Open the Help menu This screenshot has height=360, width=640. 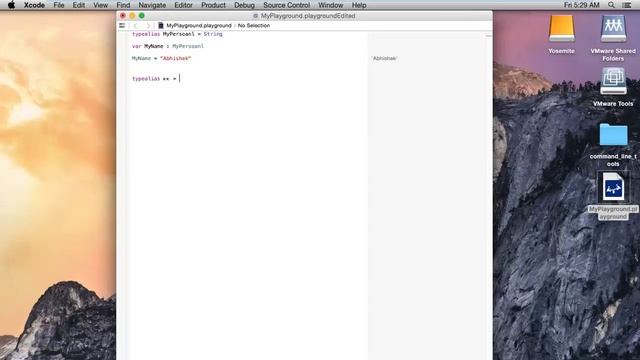359,5
